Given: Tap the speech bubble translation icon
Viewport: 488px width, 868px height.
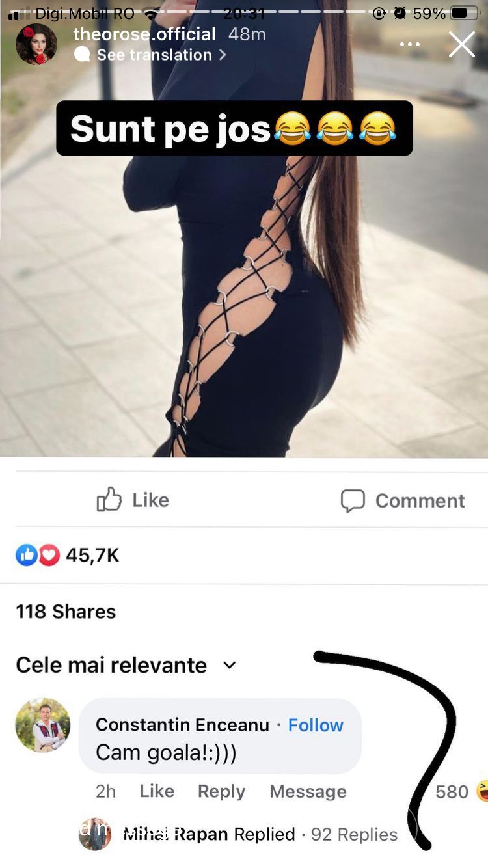Looking at the screenshot, I should (83, 55).
